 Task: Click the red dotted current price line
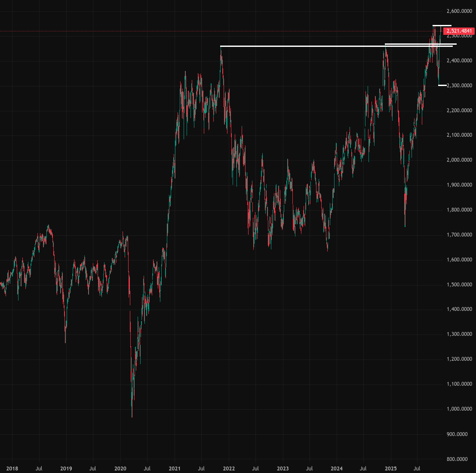tap(221, 31)
